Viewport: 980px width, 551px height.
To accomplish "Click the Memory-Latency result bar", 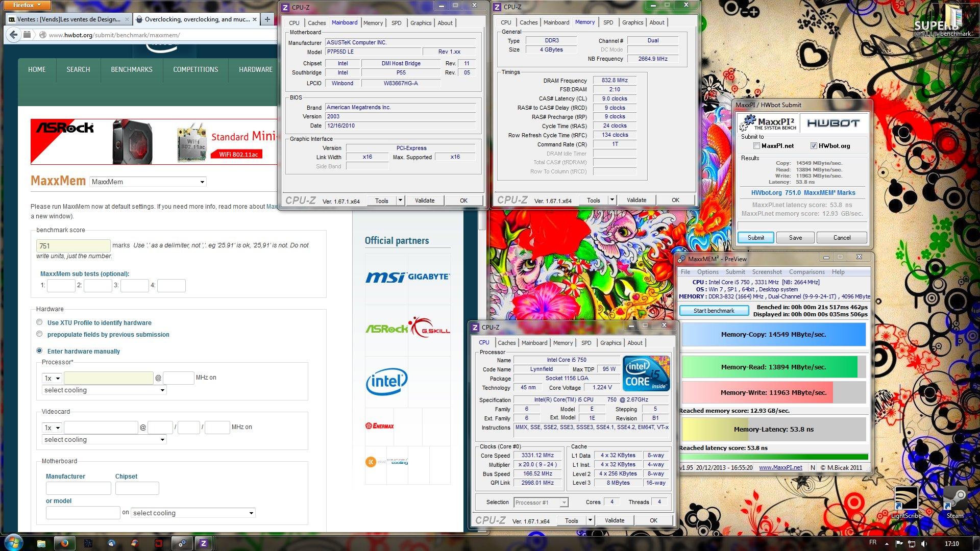I will tap(773, 430).
